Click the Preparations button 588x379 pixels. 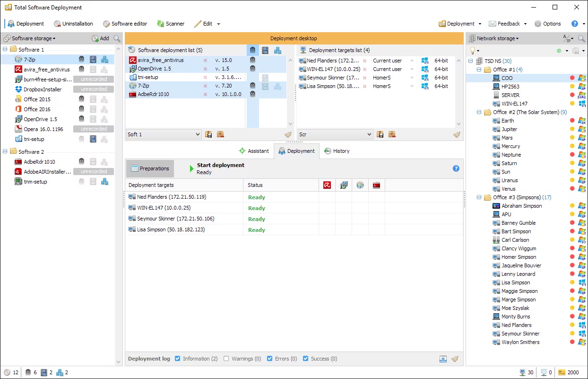(150, 168)
